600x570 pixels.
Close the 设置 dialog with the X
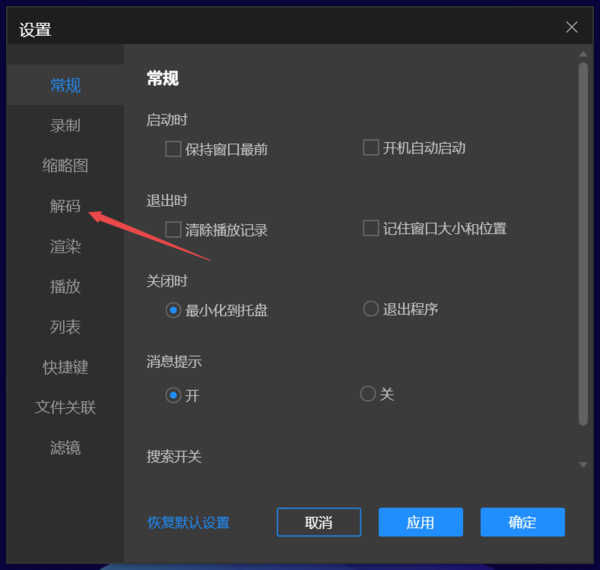572,27
